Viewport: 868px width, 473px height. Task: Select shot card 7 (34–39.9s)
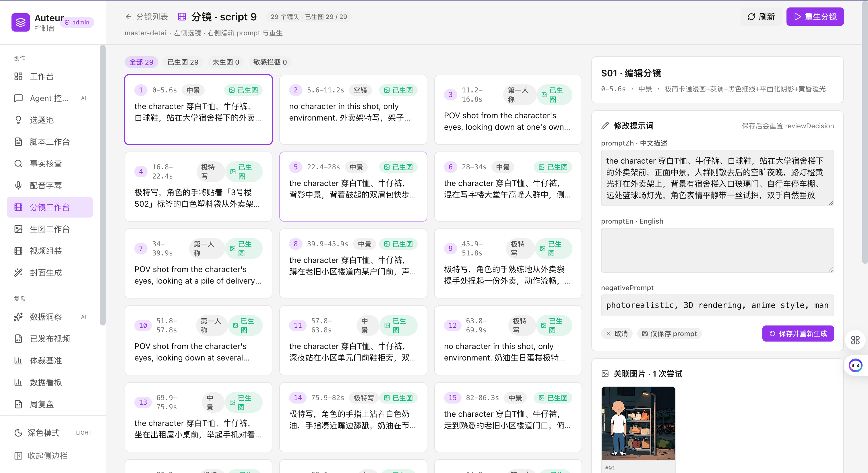tap(198, 263)
